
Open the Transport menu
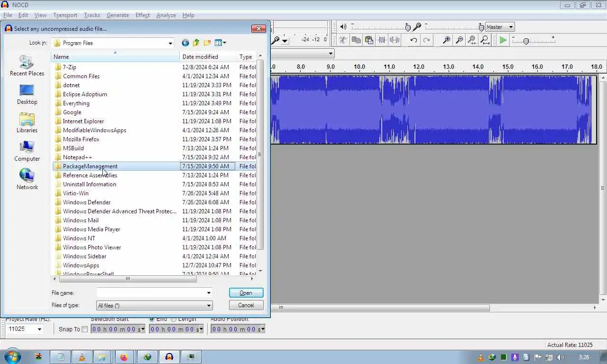point(65,15)
